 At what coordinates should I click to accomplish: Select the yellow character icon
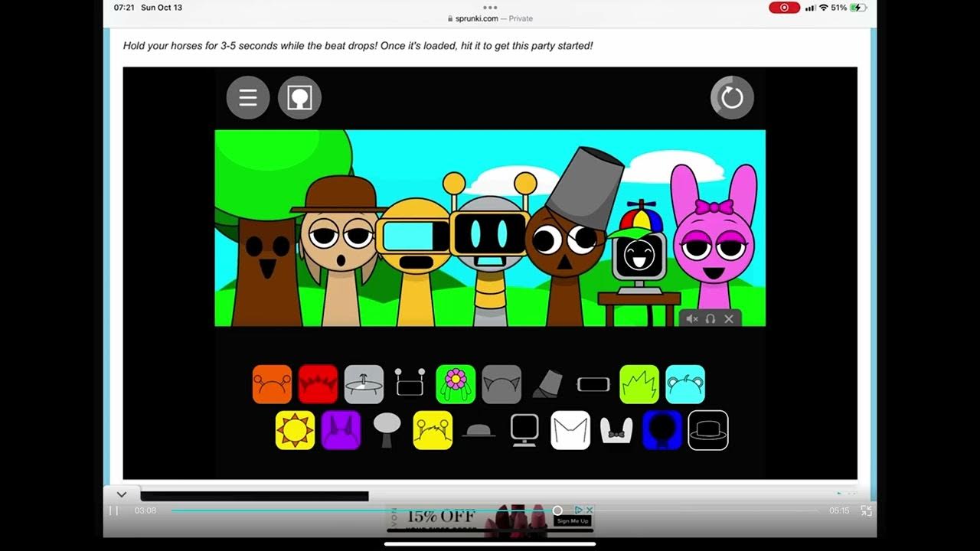[x=433, y=430]
